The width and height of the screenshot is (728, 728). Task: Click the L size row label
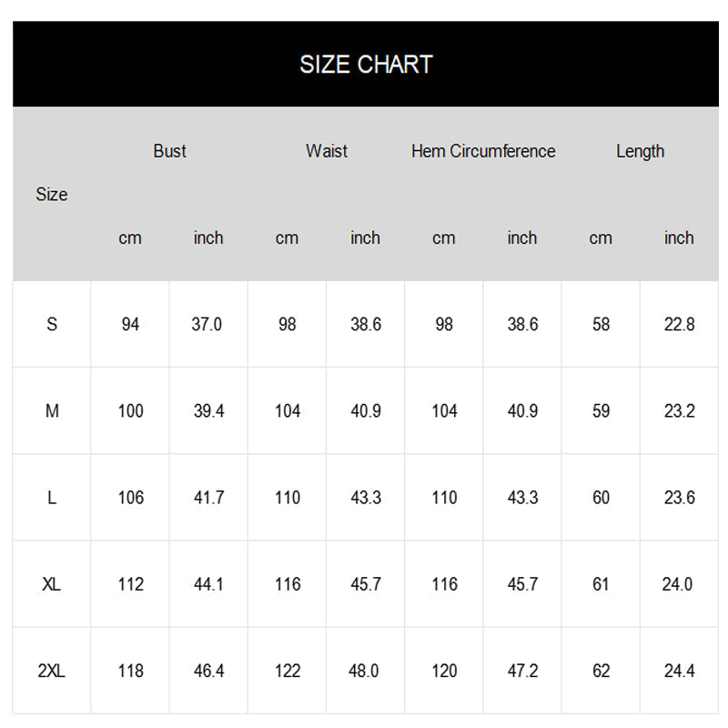pyautogui.click(x=52, y=498)
